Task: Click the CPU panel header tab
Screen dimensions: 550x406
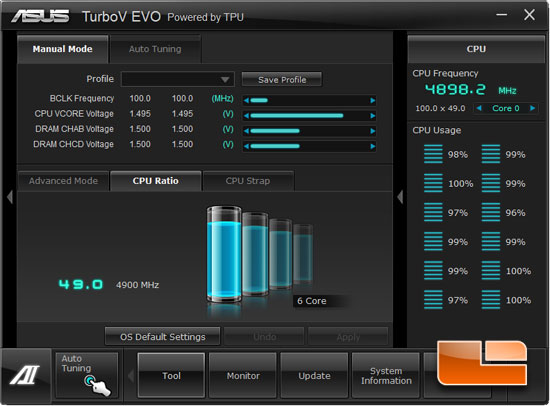Action: pyautogui.click(x=476, y=49)
